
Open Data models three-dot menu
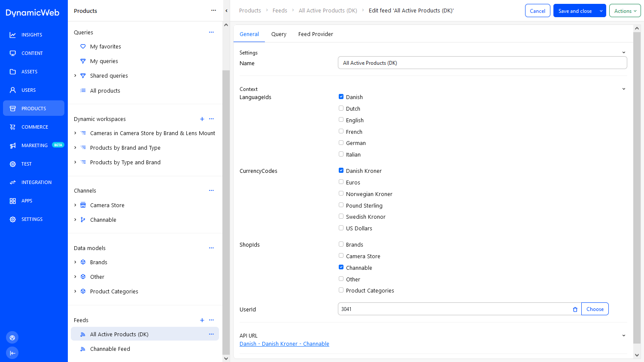[211, 248]
